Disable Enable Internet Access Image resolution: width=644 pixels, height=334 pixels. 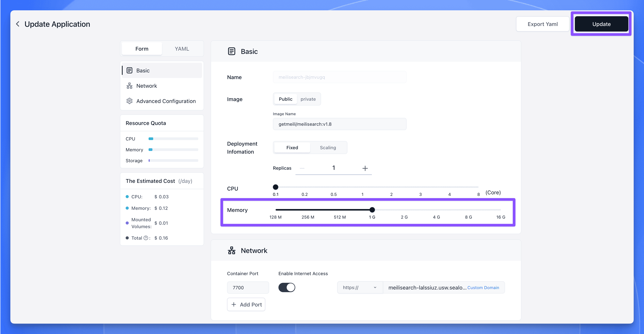(287, 287)
